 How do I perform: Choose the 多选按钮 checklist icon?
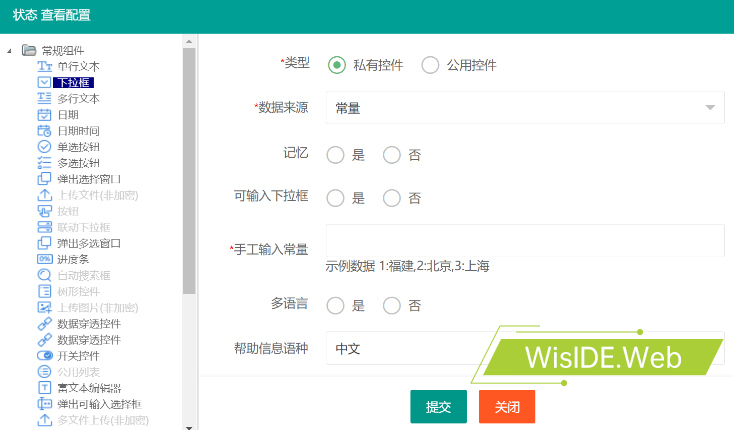(44, 163)
